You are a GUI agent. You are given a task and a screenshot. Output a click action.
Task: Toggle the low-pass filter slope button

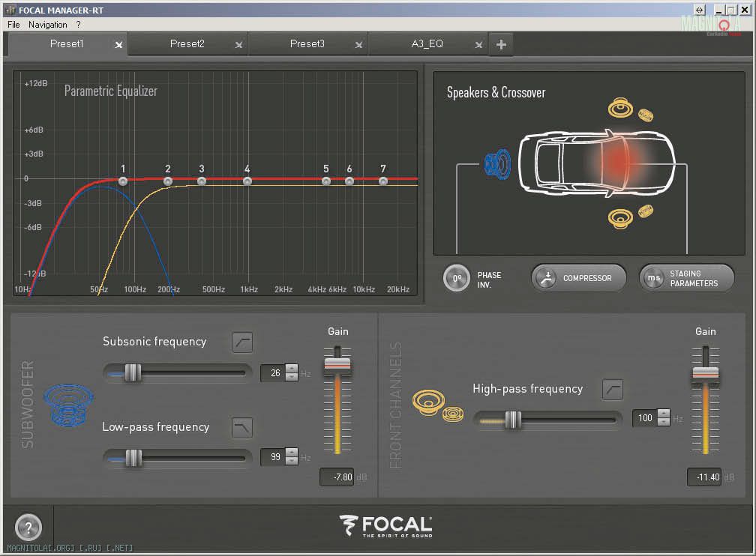click(x=242, y=427)
